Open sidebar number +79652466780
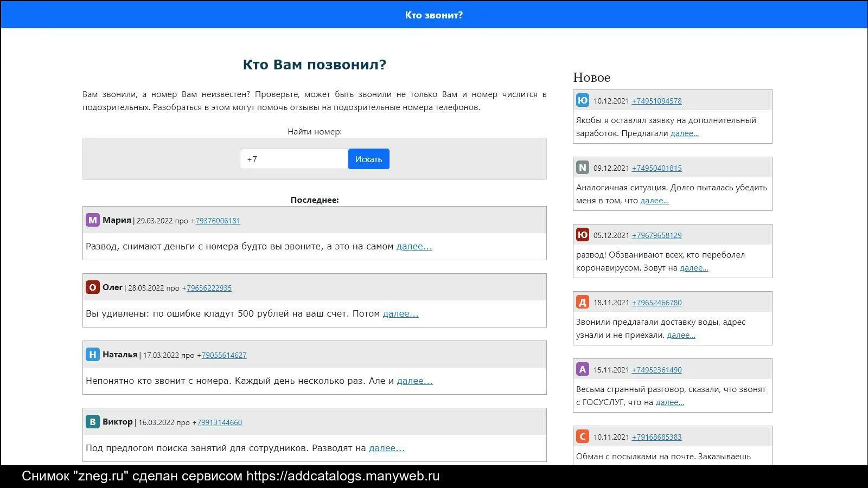The height and width of the screenshot is (488, 868). click(656, 303)
